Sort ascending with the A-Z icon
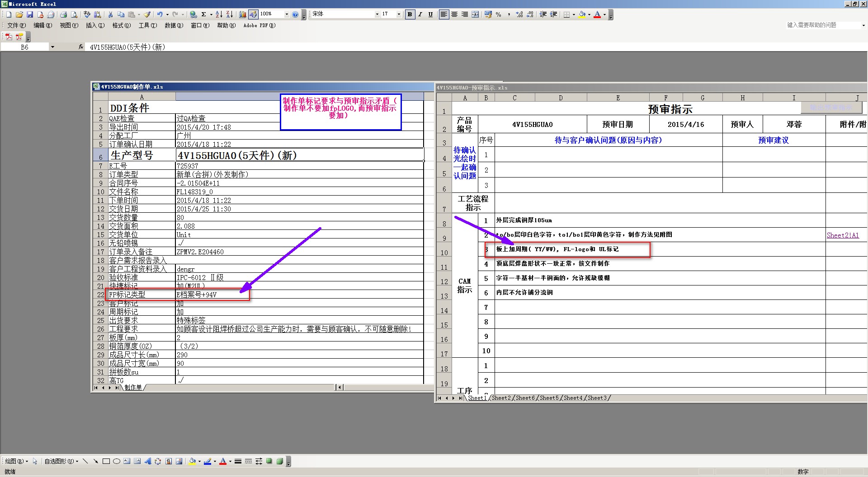Viewport: 868px width, 477px height. pyautogui.click(x=219, y=14)
